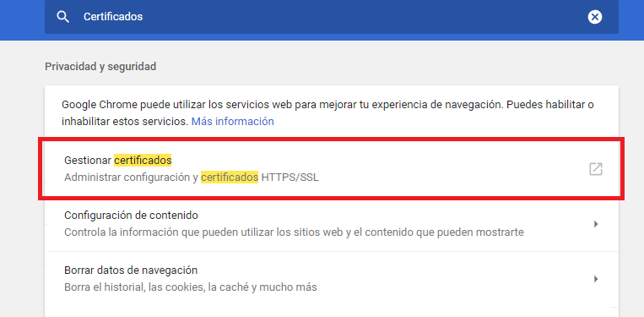Click the text 'Administrar configuración y certificados HTTPS/SSL'
The width and height of the screenshot is (644, 317).
point(192,178)
